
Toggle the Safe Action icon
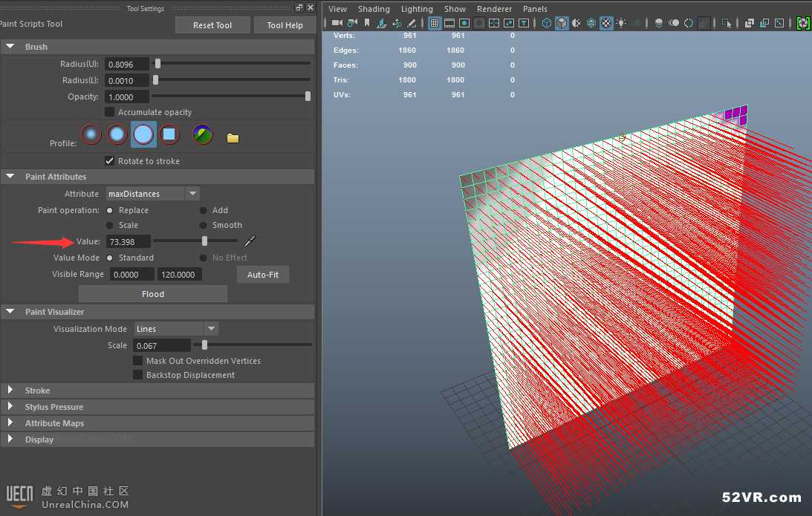pos(509,23)
